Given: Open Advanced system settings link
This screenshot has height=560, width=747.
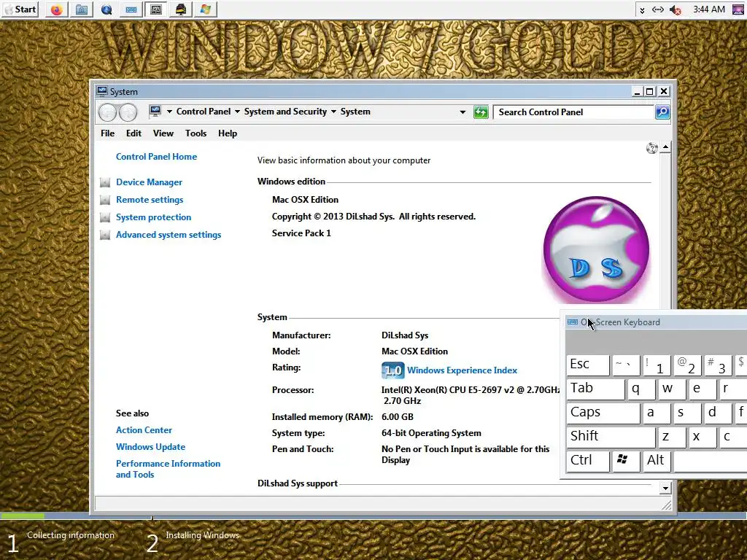Looking at the screenshot, I should (x=169, y=235).
